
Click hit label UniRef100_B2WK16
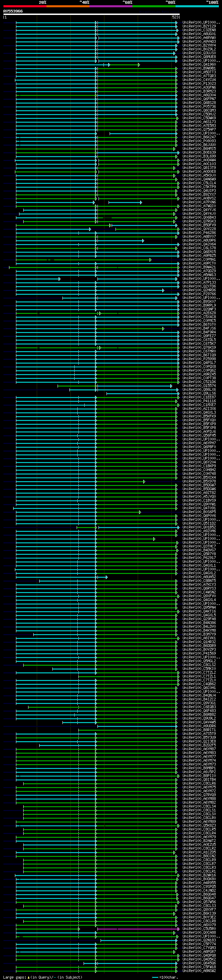[x=199, y=875]
